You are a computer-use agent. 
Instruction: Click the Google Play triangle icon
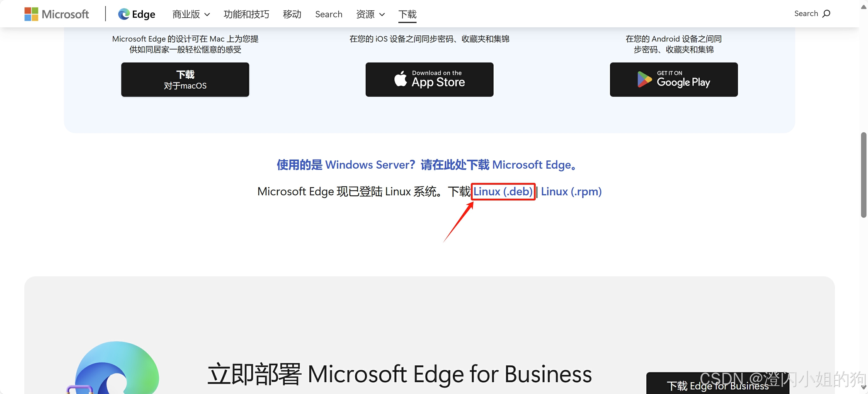click(x=644, y=79)
